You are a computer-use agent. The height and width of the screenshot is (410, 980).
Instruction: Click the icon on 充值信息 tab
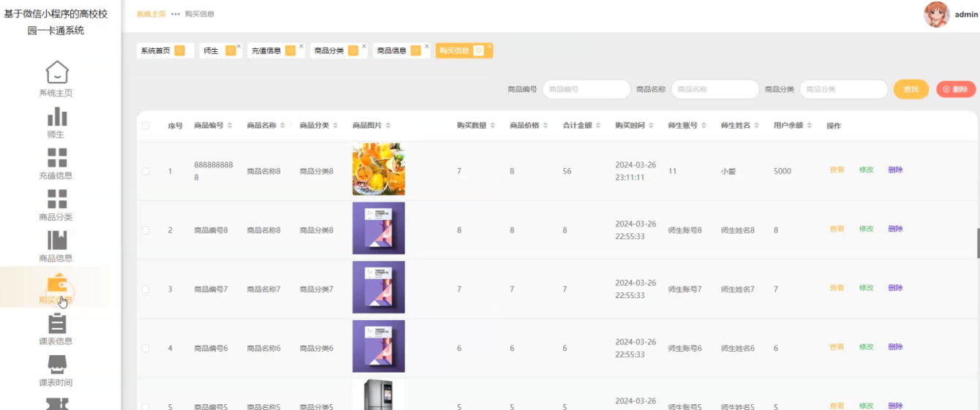tap(290, 50)
